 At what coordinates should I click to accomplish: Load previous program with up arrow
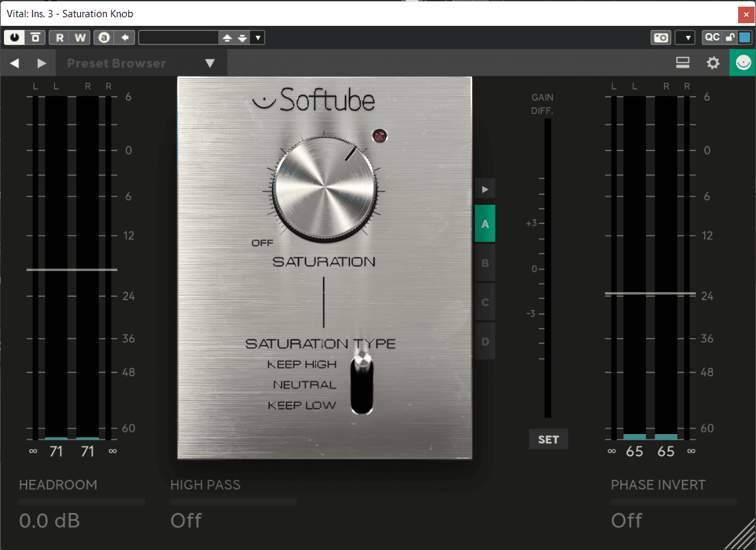pos(227,38)
